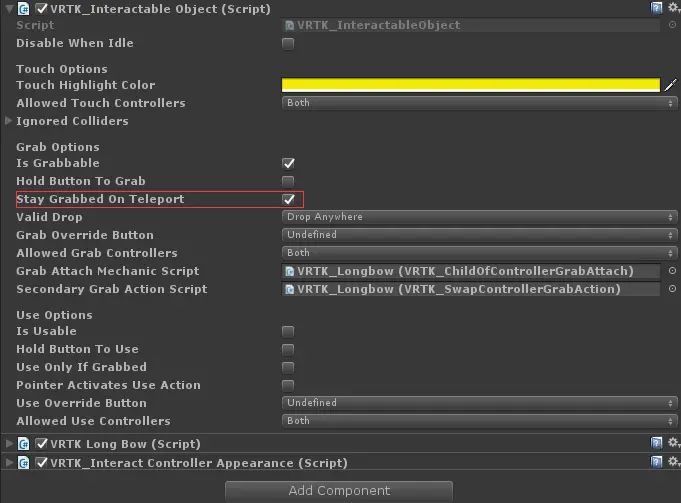
Task: Expand VRTK_Interact Controller Appearance component
Action: pos(9,462)
